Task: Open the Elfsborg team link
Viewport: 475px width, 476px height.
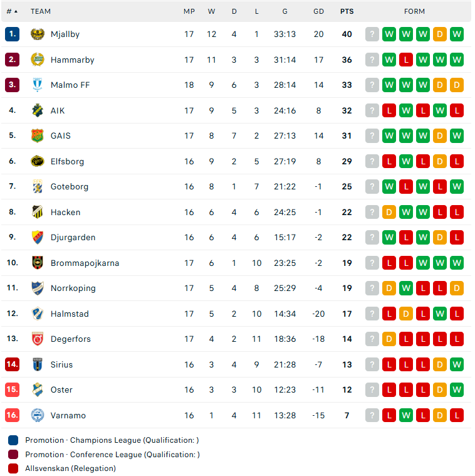Action: [x=67, y=162]
